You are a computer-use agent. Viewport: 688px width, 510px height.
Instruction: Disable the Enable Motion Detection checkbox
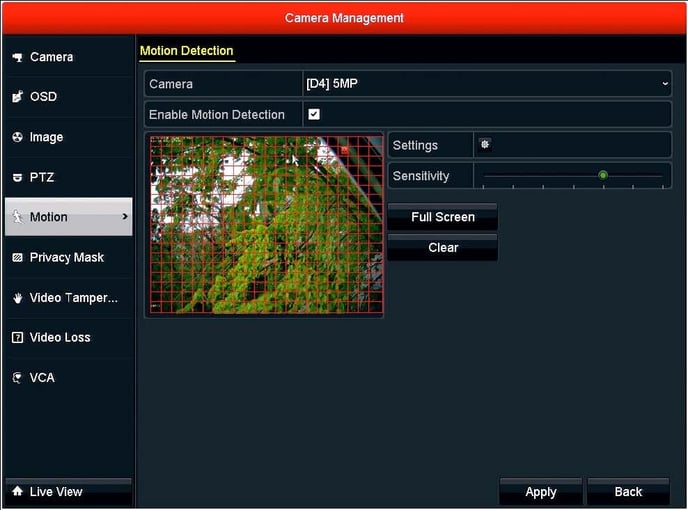(314, 115)
